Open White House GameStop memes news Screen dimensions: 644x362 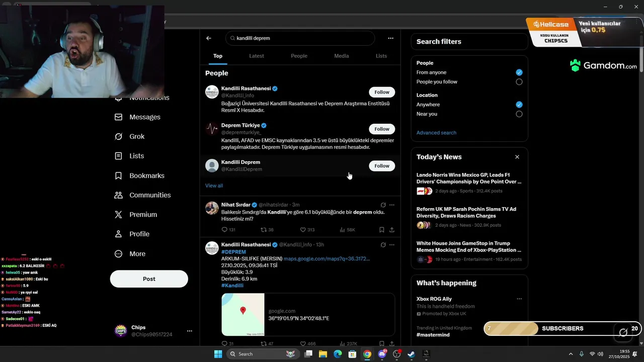[469, 251]
